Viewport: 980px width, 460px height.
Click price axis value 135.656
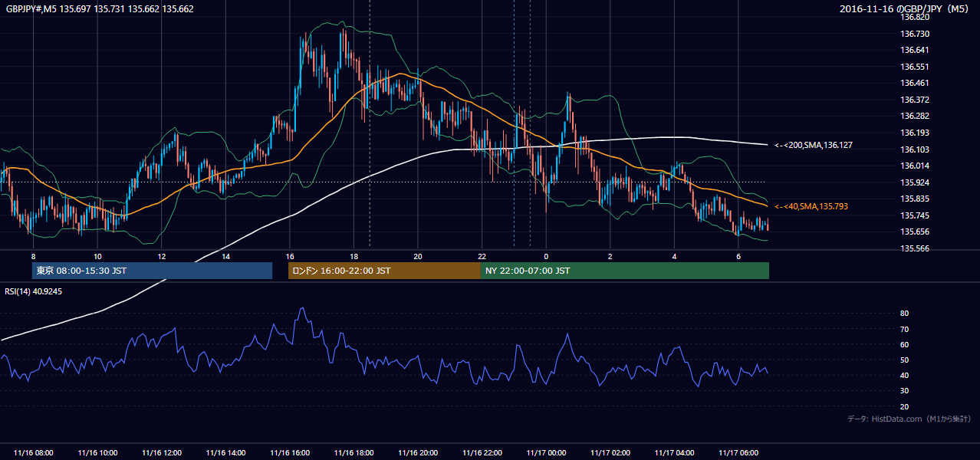916,232
